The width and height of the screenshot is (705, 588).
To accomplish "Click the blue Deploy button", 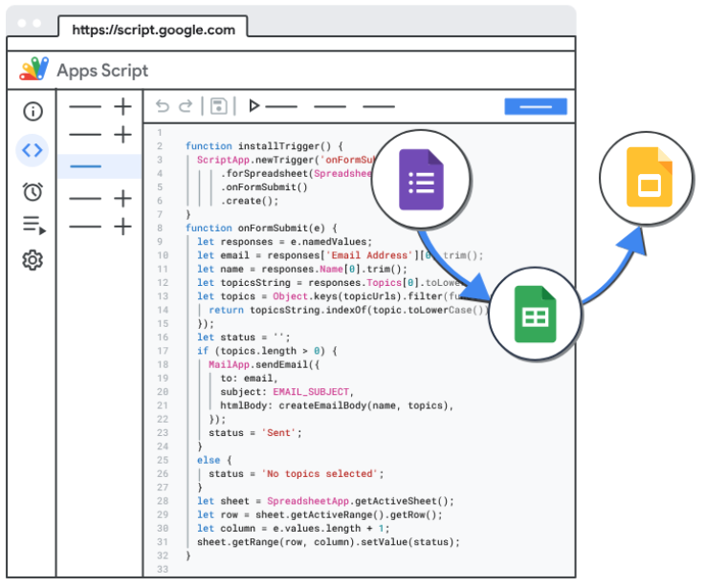I will tap(536, 106).
